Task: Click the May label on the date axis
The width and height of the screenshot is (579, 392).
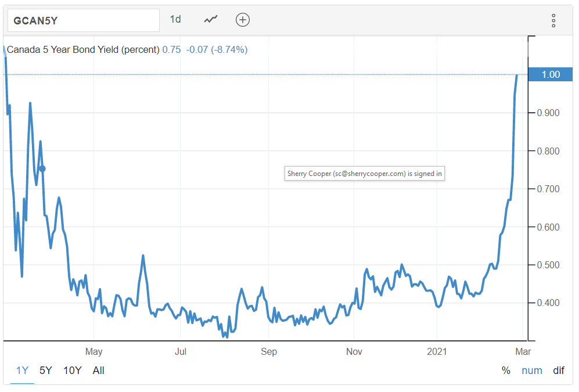Action: click(x=94, y=351)
